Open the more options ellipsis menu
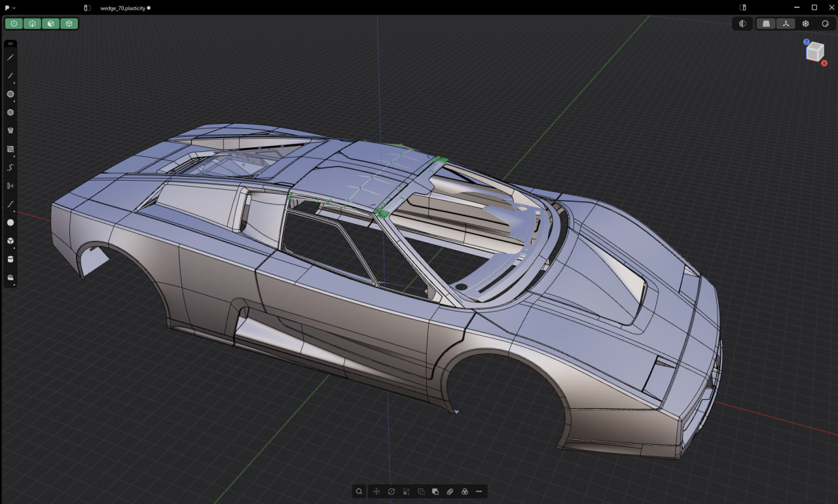 (479, 492)
